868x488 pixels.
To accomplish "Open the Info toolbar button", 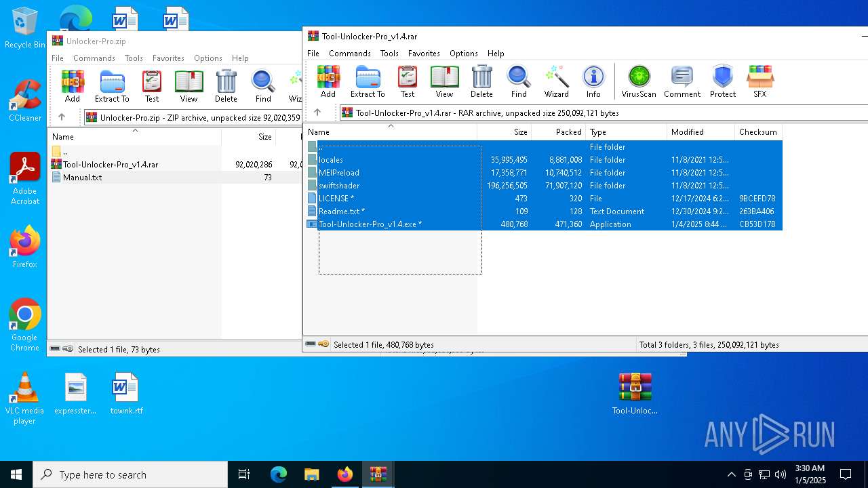I will click(593, 82).
